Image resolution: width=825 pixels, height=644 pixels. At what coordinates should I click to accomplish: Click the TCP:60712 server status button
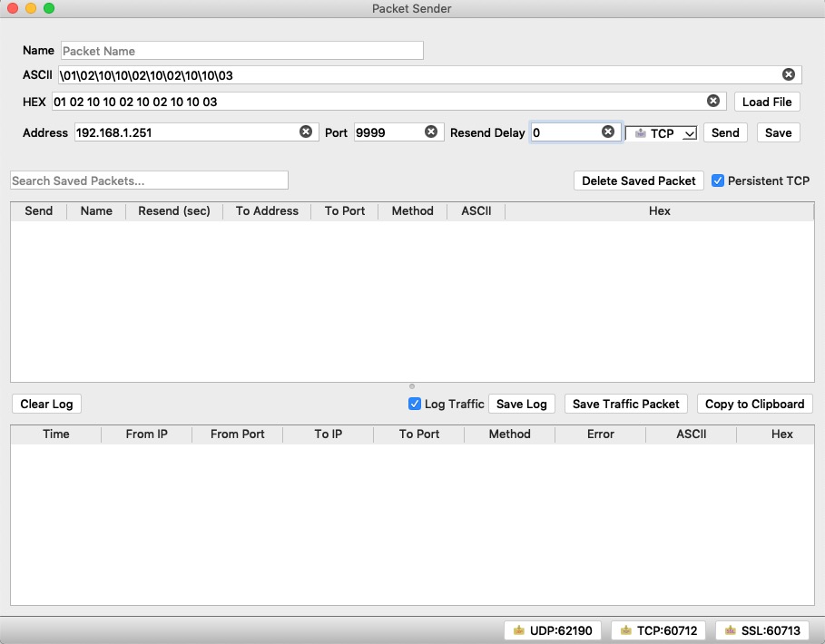point(659,630)
